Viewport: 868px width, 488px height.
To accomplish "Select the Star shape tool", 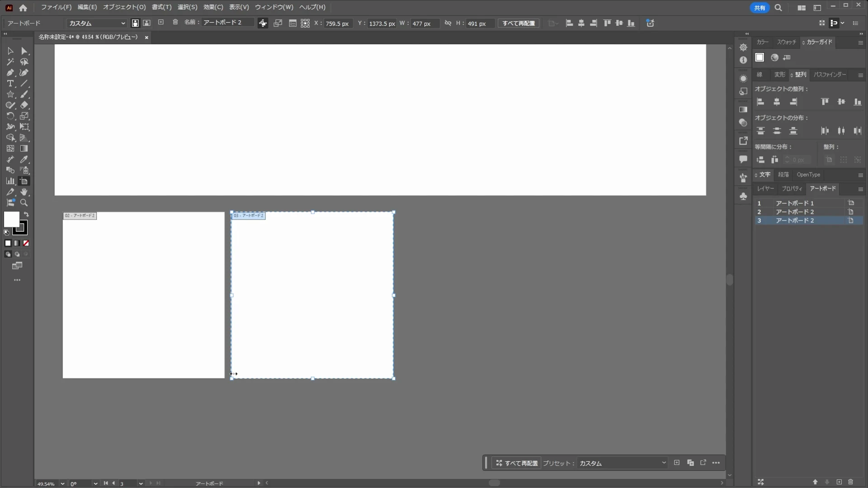I will click(x=10, y=94).
